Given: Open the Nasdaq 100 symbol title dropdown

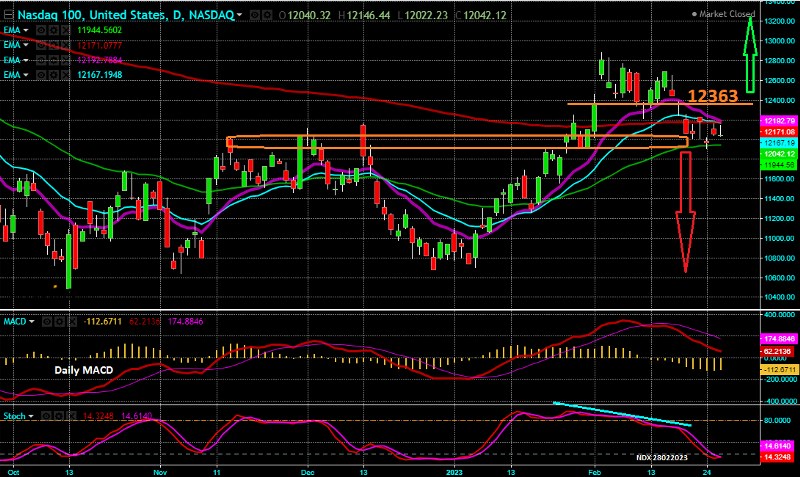Looking at the screenshot, I should pyautogui.click(x=239, y=15).
